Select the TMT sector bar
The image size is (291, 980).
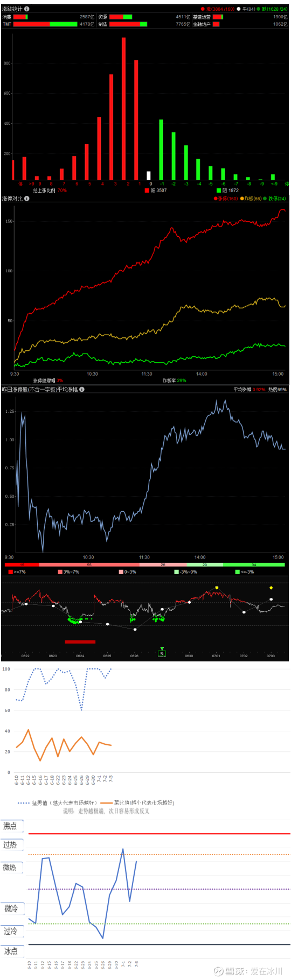pyautogui.click(x=45, y=24)
